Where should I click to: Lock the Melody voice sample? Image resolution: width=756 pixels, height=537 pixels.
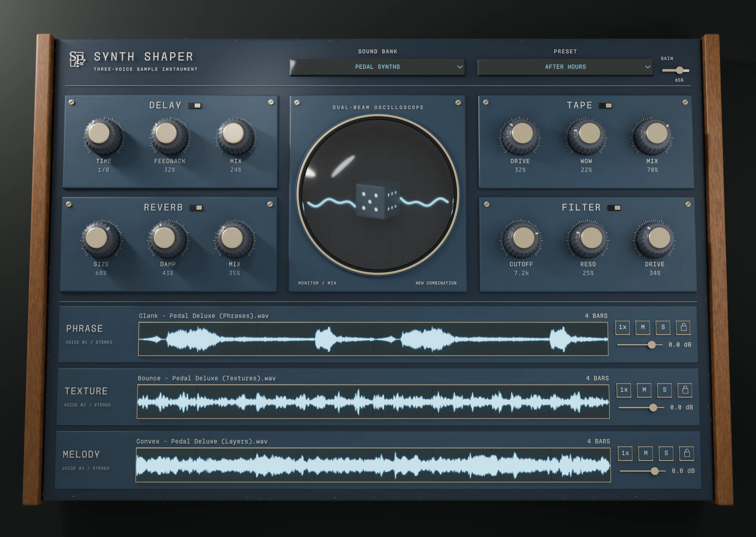[687, 453]
